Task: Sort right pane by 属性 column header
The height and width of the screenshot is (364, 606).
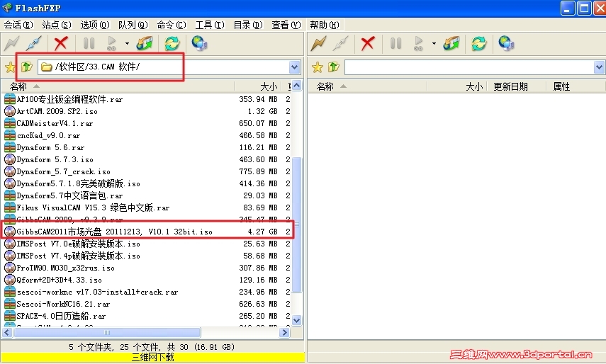Action: 576,86
